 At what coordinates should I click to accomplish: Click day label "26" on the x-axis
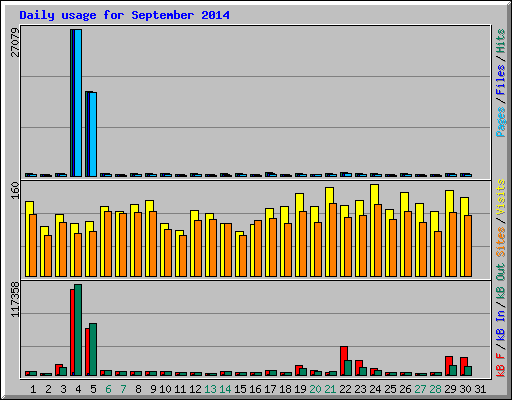pos(405,389)
